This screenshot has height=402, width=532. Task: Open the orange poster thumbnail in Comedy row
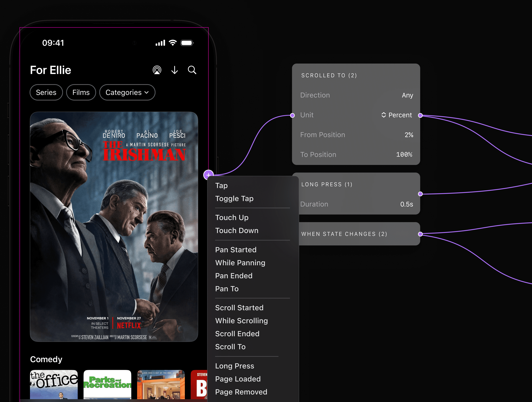(x=161, y=384)
